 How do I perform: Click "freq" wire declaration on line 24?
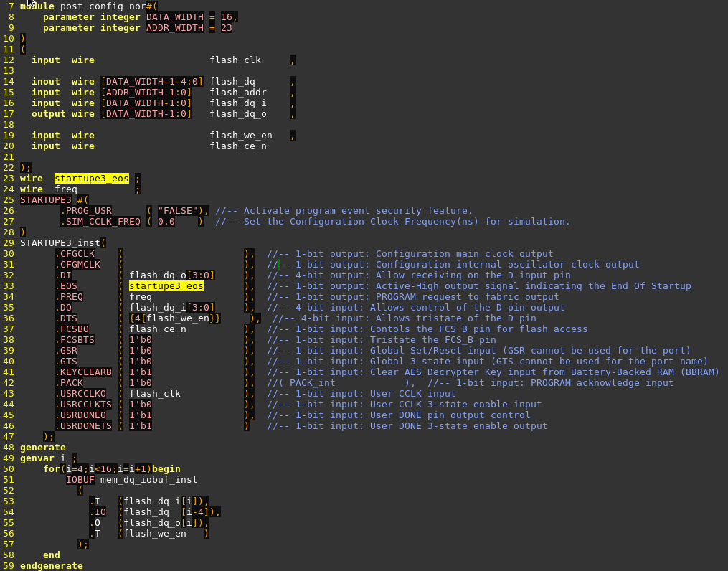coord(66,189)
